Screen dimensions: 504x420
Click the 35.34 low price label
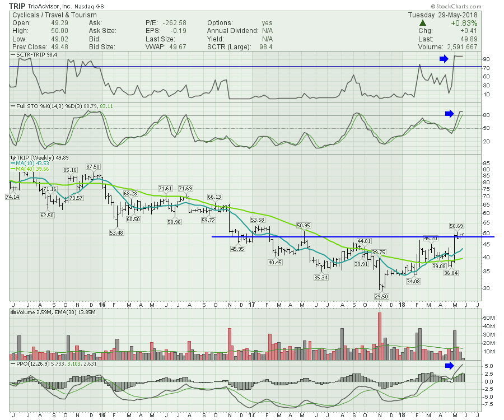[x=321, y=278]
